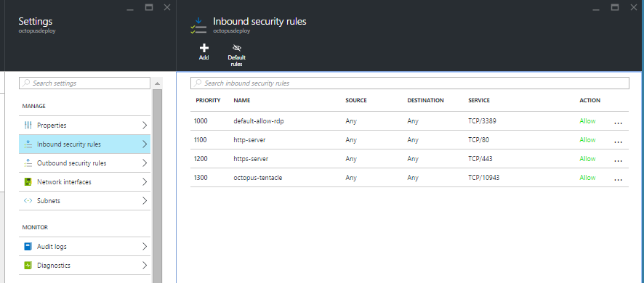Focus the Search inbound security rules box

409,83
